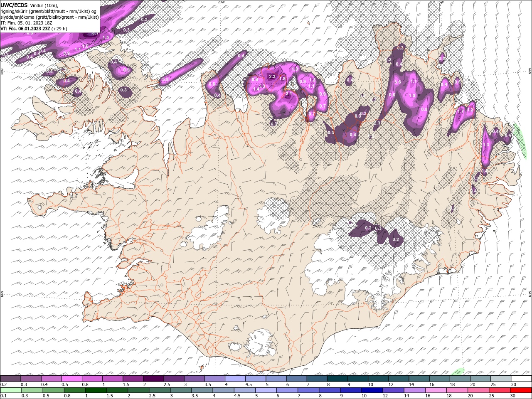Pick the darkest green 1 swatch, lower legend

[x=96, y=390]
